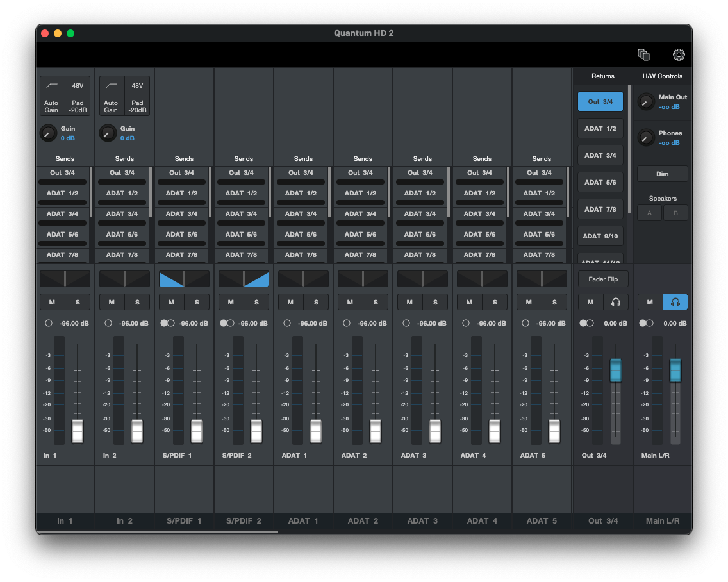Select the ADAT 7/8 return

pos(600,209)
